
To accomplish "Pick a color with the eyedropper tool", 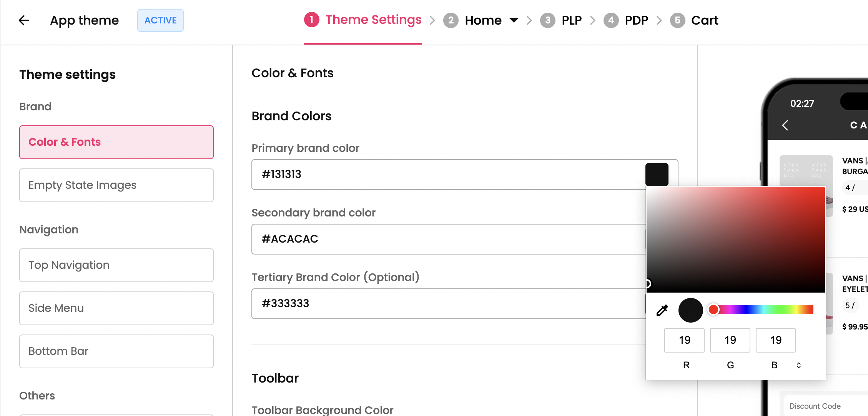I will tap(662, 310).
